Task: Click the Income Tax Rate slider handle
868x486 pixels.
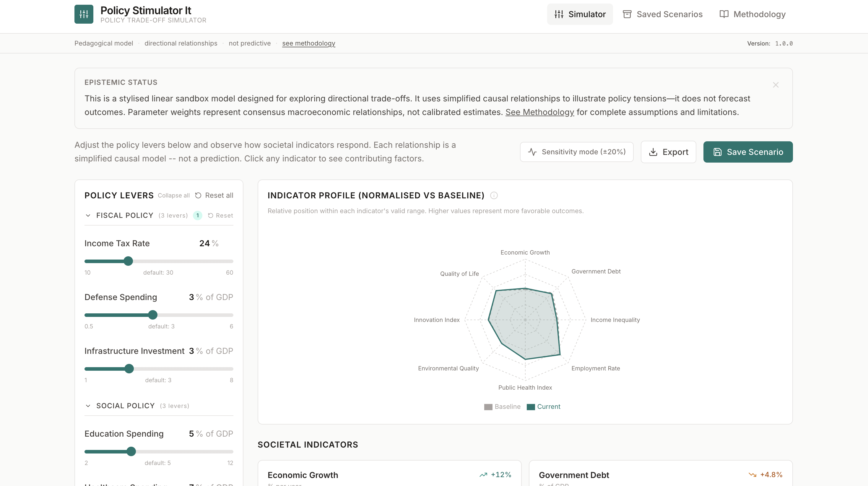Action: (x=128, y=261)
